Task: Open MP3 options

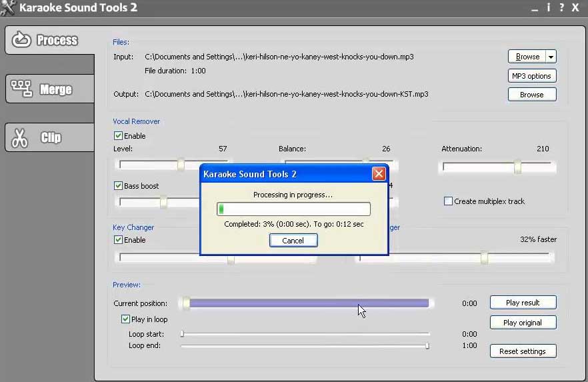Action: pyautogui.click(x=532, y=76)
